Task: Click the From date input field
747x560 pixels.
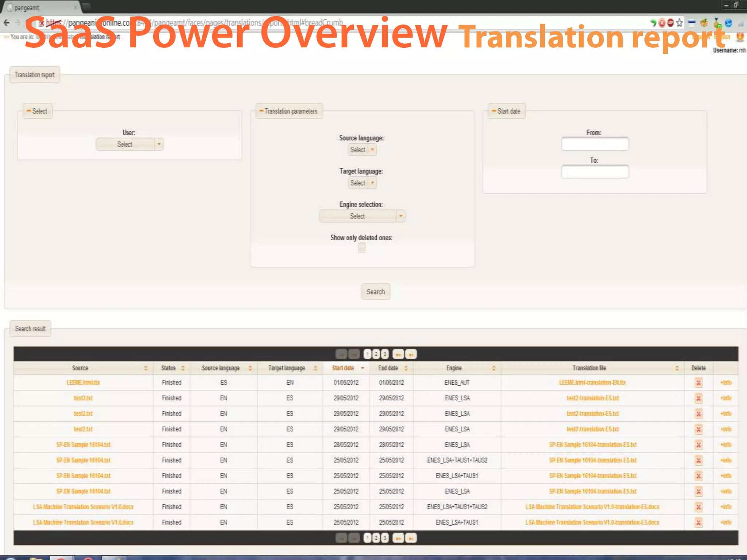Action: (595, 144)
